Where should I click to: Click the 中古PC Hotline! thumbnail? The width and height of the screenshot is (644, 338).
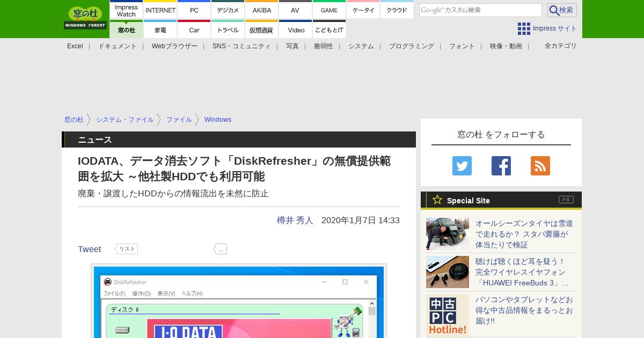coord(448,315)
